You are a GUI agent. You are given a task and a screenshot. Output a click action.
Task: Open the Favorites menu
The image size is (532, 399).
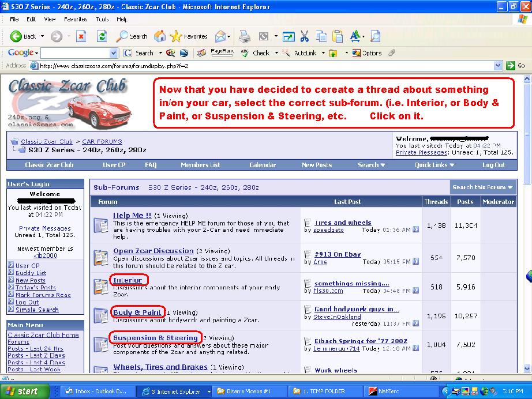(x=76, y=20)
